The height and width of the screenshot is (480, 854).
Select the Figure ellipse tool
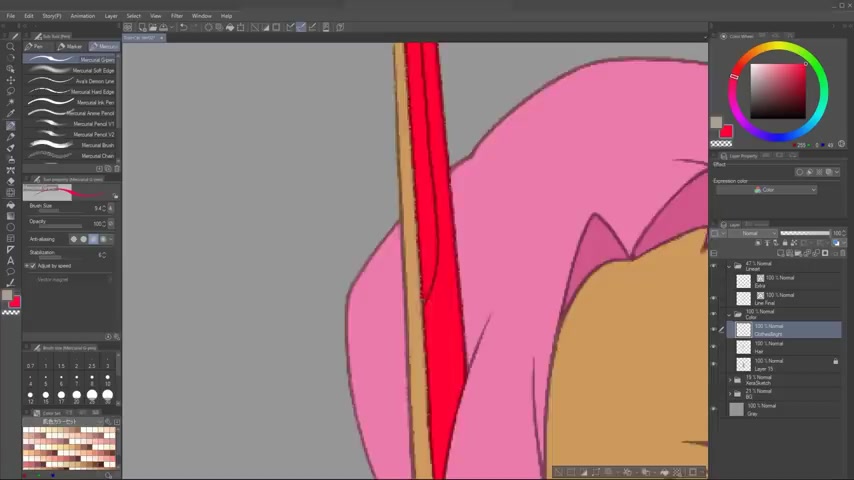(10, 227)
